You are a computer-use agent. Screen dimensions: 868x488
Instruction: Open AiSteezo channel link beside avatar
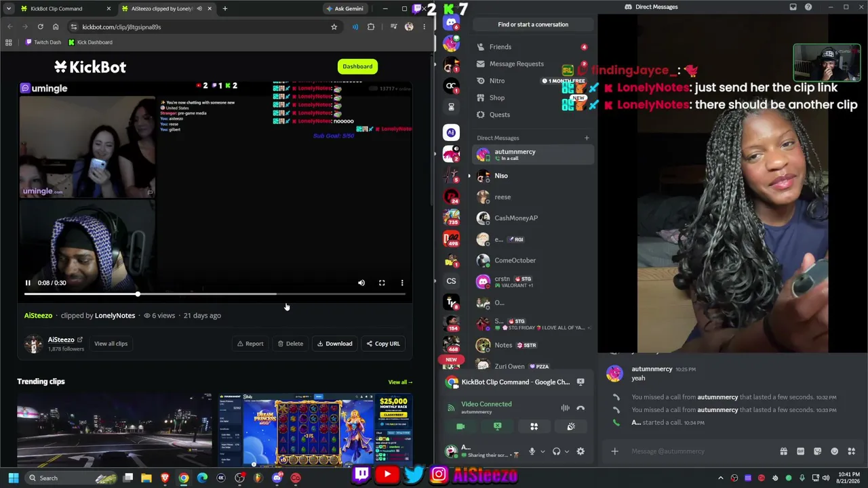tap(65, 340)
